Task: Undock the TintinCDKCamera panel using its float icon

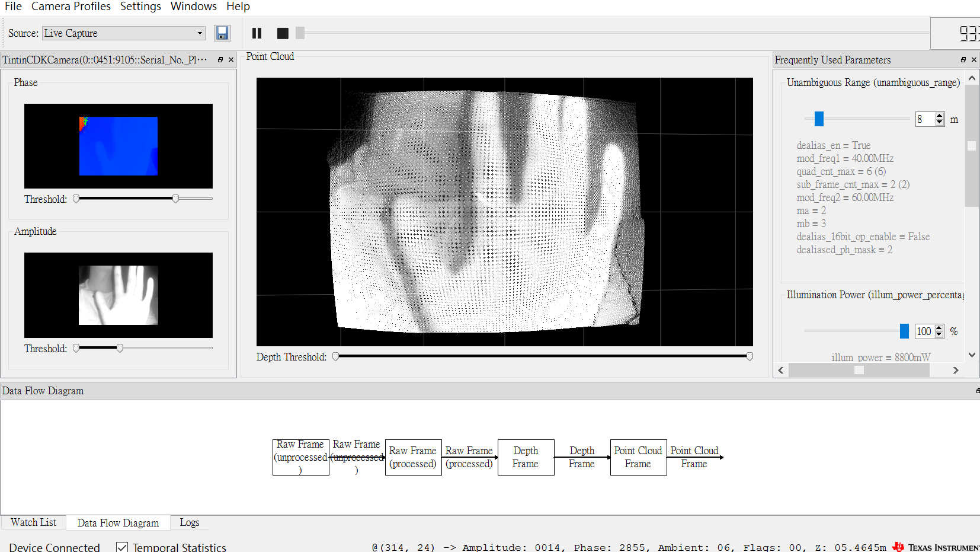Action: click(x=220, y=59)
